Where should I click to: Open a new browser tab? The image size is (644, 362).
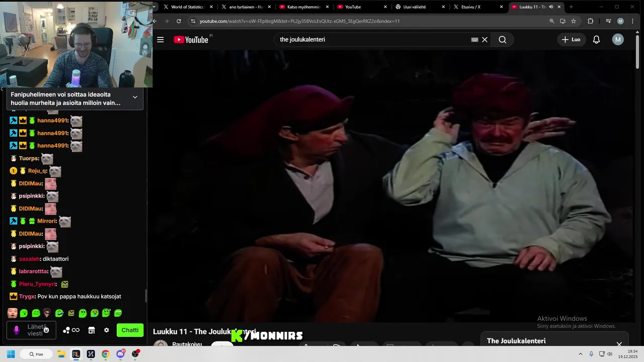tap(571, 7)
